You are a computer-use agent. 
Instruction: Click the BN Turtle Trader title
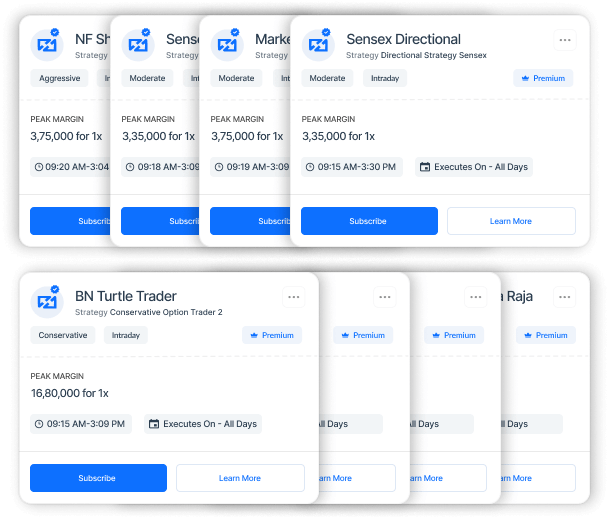tap(126, 296)
